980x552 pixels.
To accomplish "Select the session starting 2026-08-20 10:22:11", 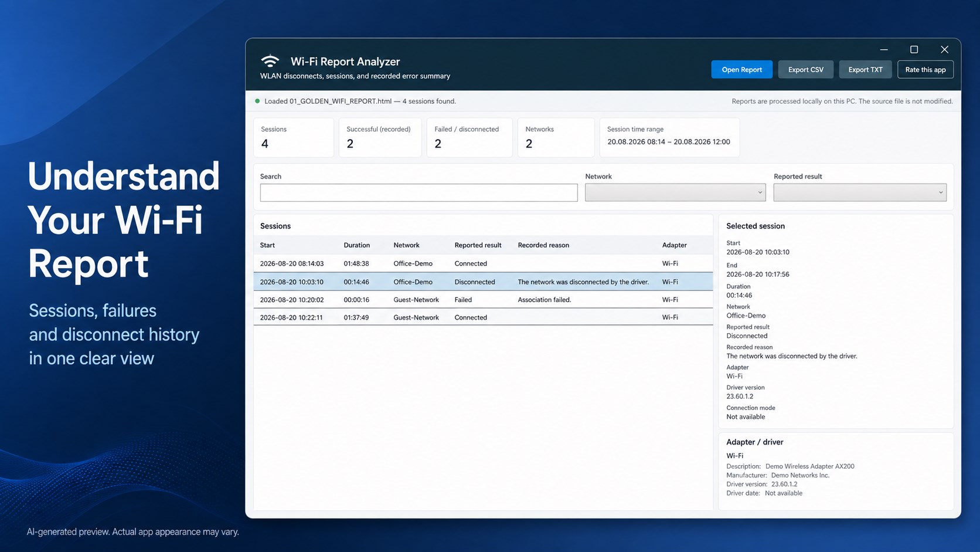I will tap(483, 317).
